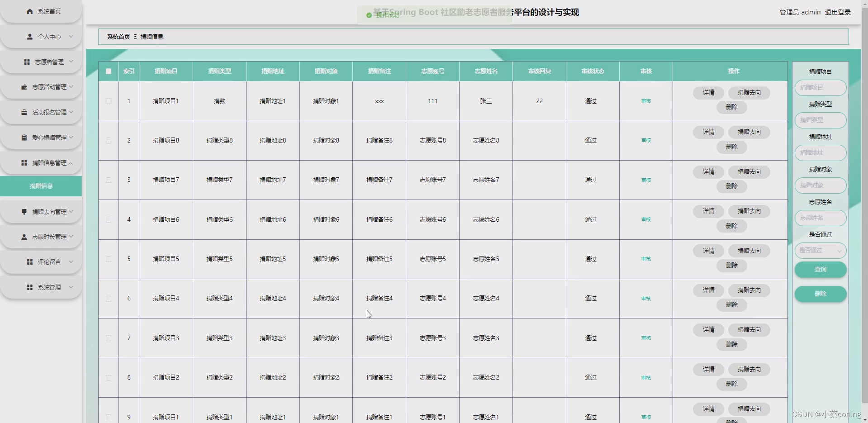This screenshot has height=423, width=868.
Task: Click 捐赠去向 for row 2 捐赠项目8
Action: pyautogui.click(x=749, y=132)
